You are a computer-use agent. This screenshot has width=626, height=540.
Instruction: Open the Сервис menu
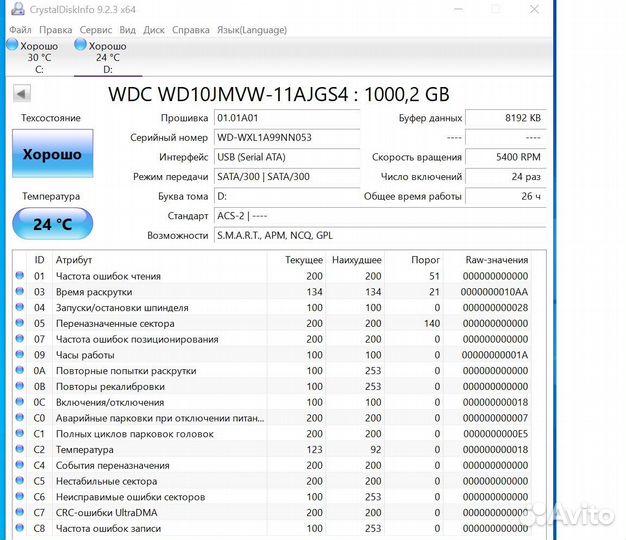coord(95,30)
